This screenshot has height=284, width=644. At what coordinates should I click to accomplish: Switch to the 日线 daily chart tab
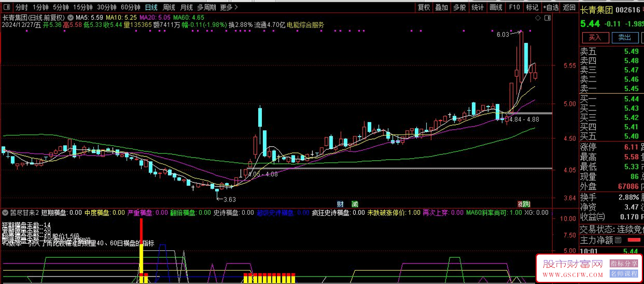coord(151,8)
